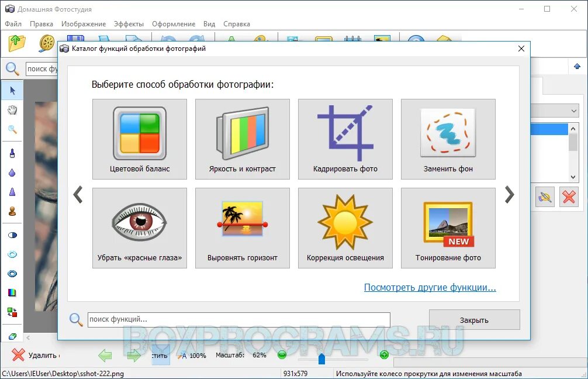This screenshot has height=379, width=588.
Task: Select the blue highlighted list row
Action: coord(549,129)
